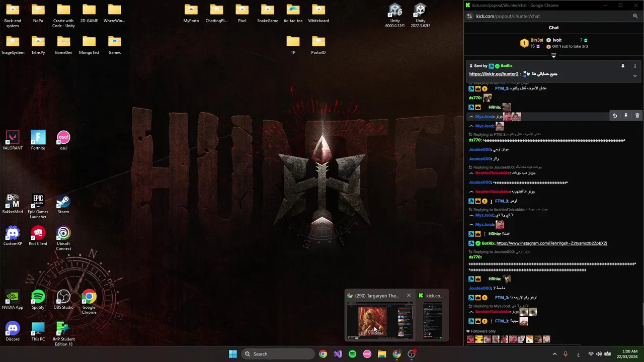The width and height of the screenshot is (644, 362).
Task: Select the NVIDIA App desktop icon
Action: tap(13, 300)
